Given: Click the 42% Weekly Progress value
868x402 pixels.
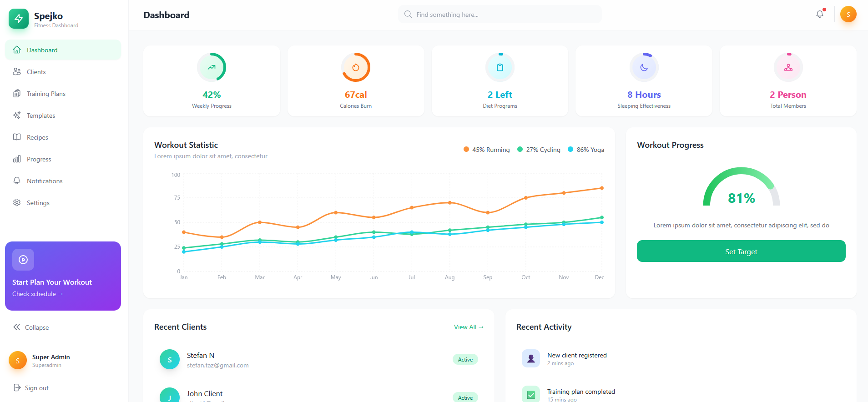Looking at the screenshot, I should [x=212, y=95].
